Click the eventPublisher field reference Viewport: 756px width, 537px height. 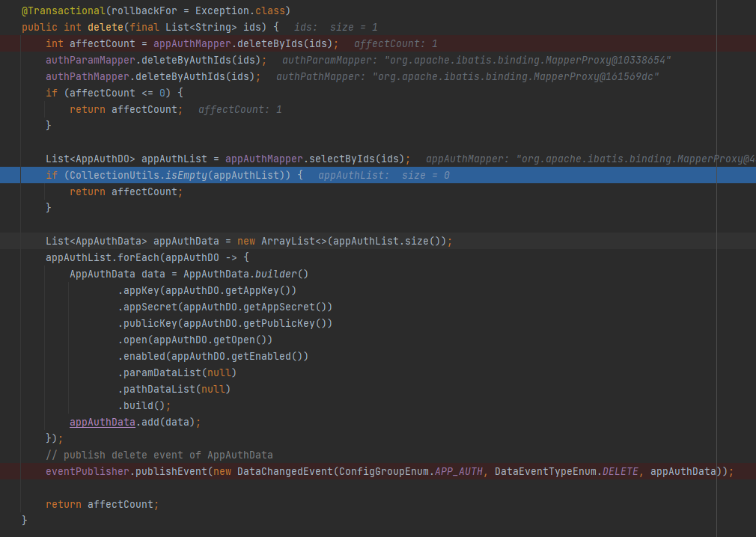click(88, 471)
